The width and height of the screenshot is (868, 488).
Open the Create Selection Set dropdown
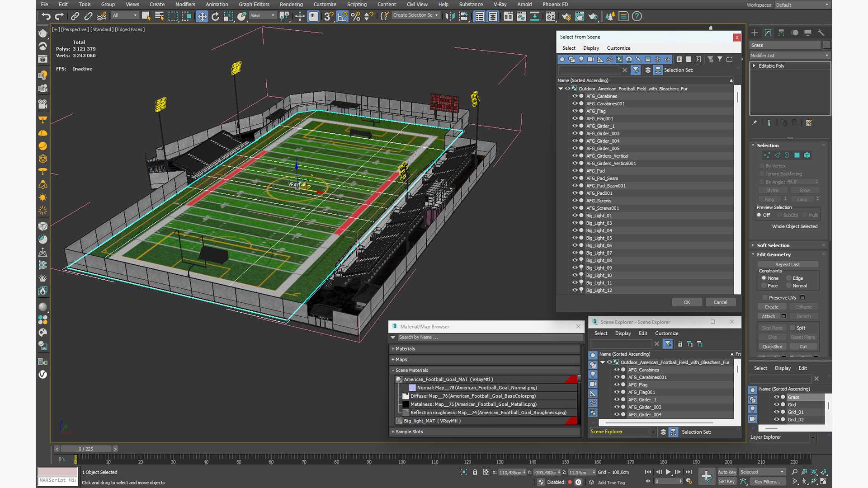415,15
